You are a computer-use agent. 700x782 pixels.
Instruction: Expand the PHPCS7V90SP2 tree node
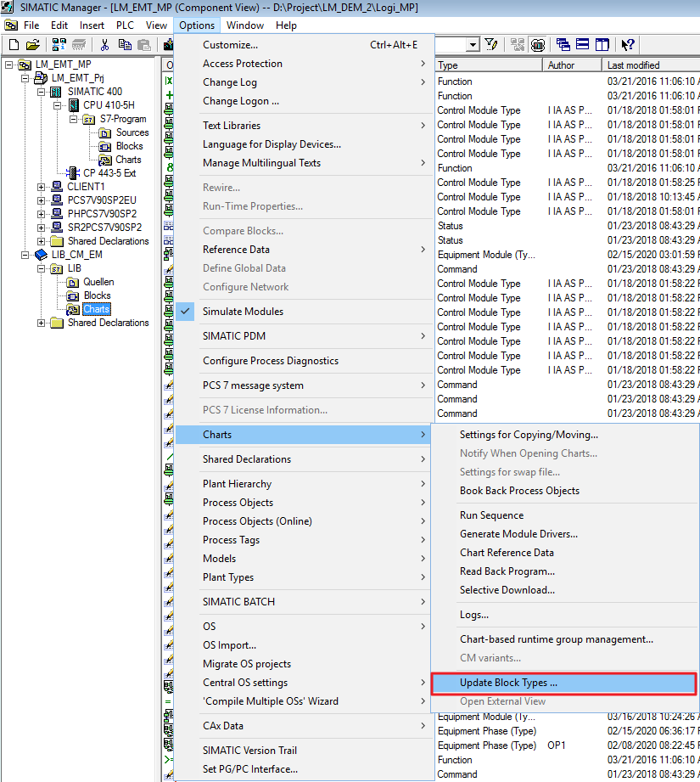point(42,214)
